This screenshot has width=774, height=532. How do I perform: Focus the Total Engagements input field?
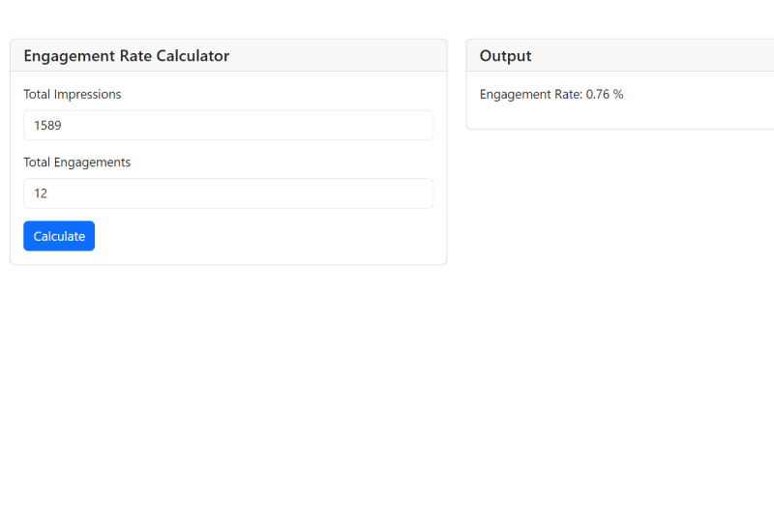(x=228, y=193)
